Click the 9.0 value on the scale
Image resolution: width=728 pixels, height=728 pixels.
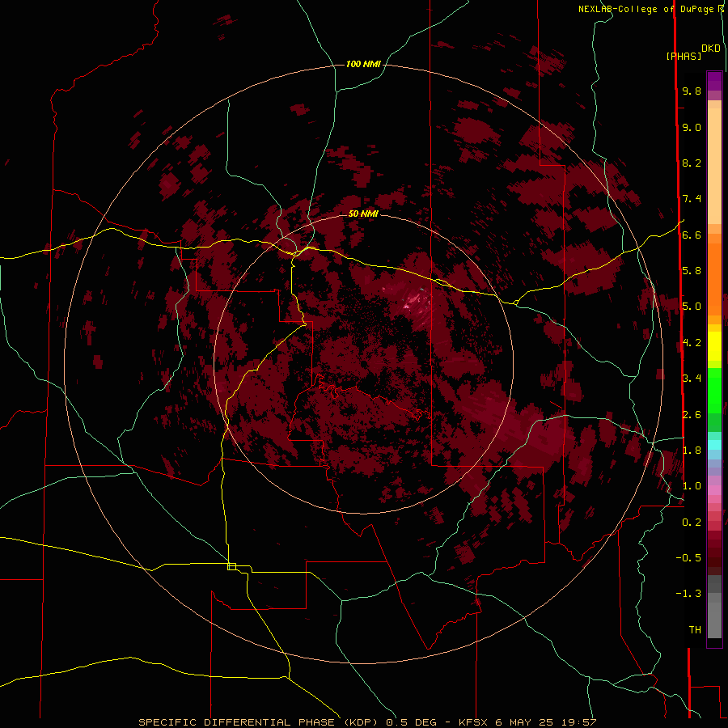click(x=692, y=127)
